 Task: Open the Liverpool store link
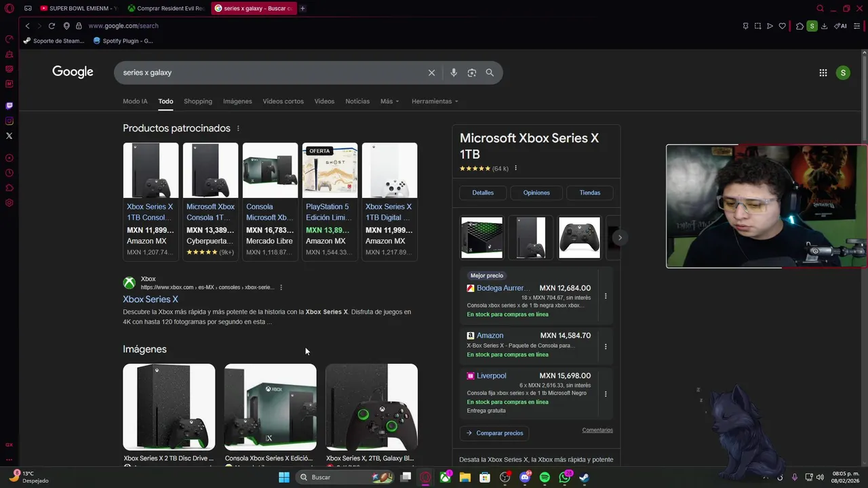[491, 375]
